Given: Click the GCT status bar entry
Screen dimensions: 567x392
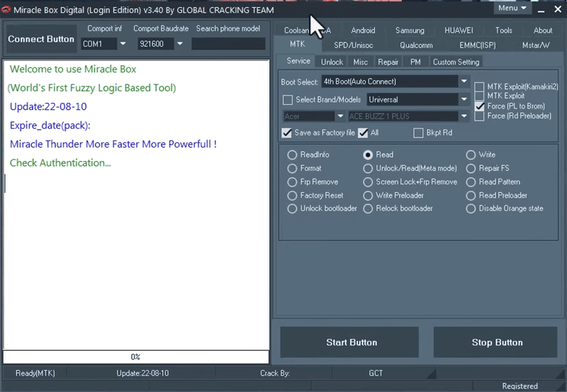Looking at the screenshot, I should click(x=376, y=373).
